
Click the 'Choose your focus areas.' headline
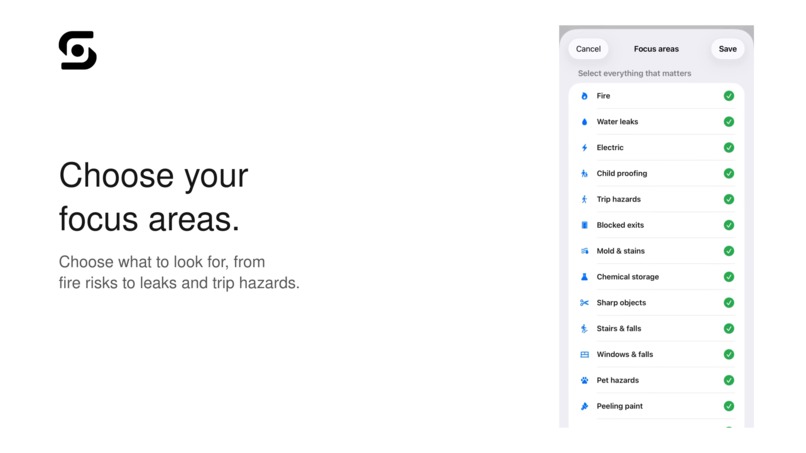tap(153, 197)
